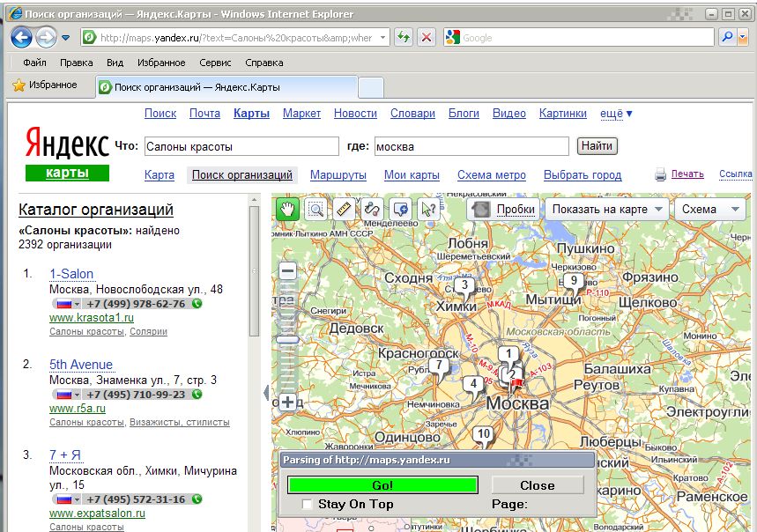
Task: Click the Что search input field
Action: [x=241, y=146]
